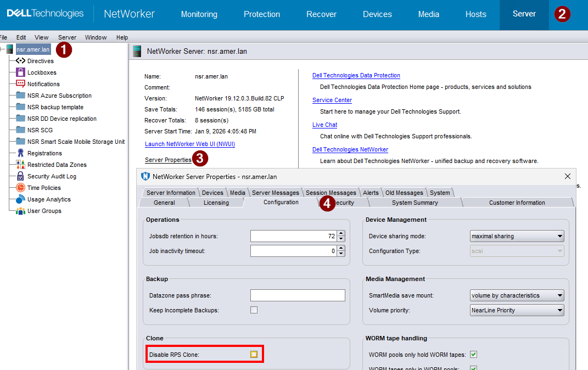Click the NSR backup template folder icon
The width and height of the screenshot is (588, 370).
point(20,107)
